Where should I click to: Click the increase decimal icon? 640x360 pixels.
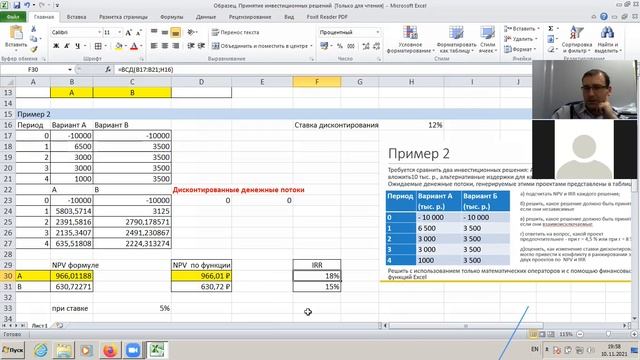366,46
